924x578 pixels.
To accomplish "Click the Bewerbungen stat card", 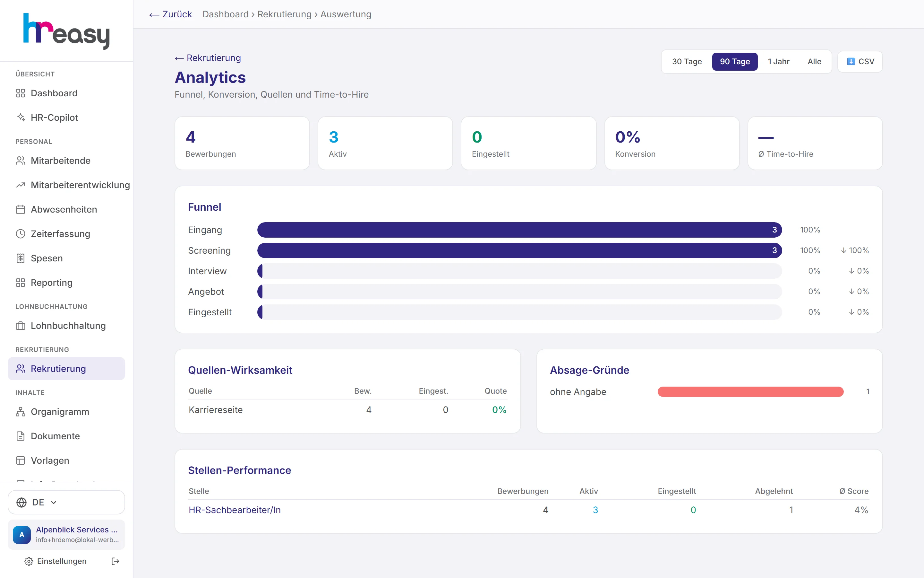I will coord(242,143).
